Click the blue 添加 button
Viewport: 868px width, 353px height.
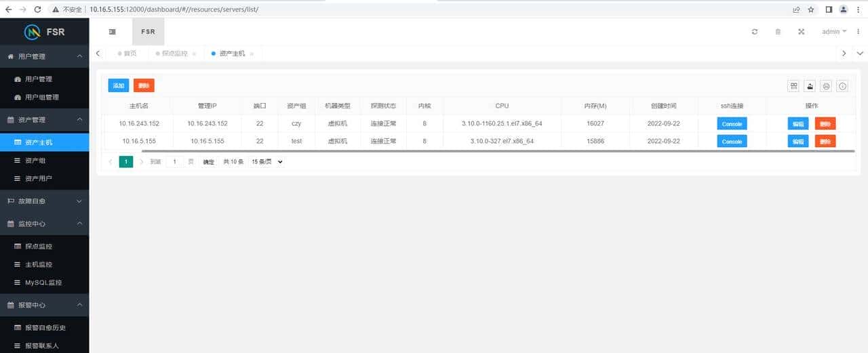[119, 85]
